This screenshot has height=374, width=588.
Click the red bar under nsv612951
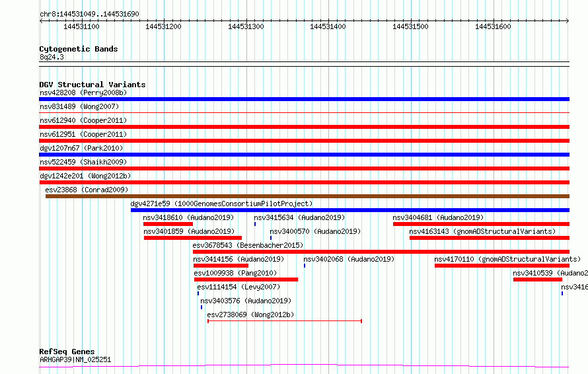tap(304, 141)
